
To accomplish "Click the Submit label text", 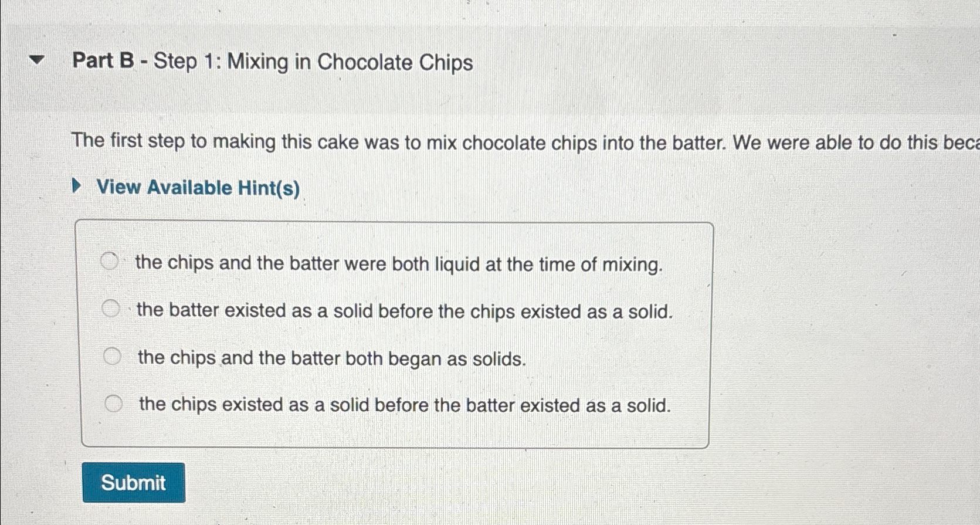I will (x=133, y=482).
